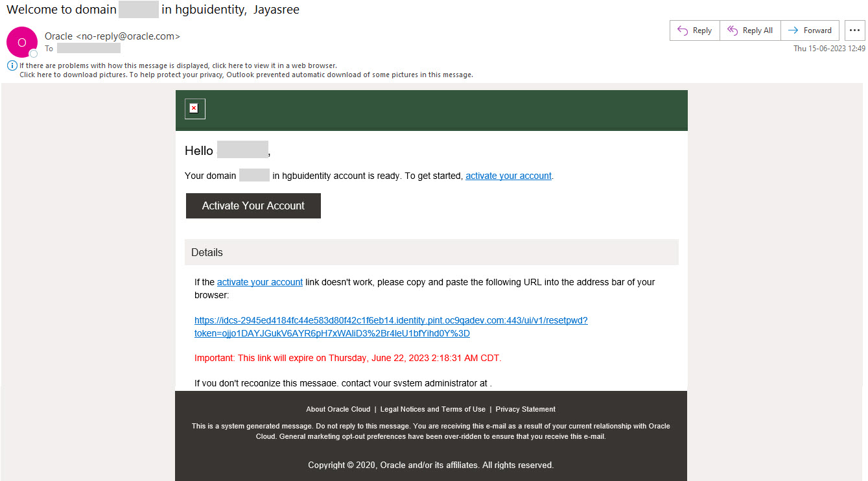Click About Oracle Cloud in the footer

coord(338,409)
